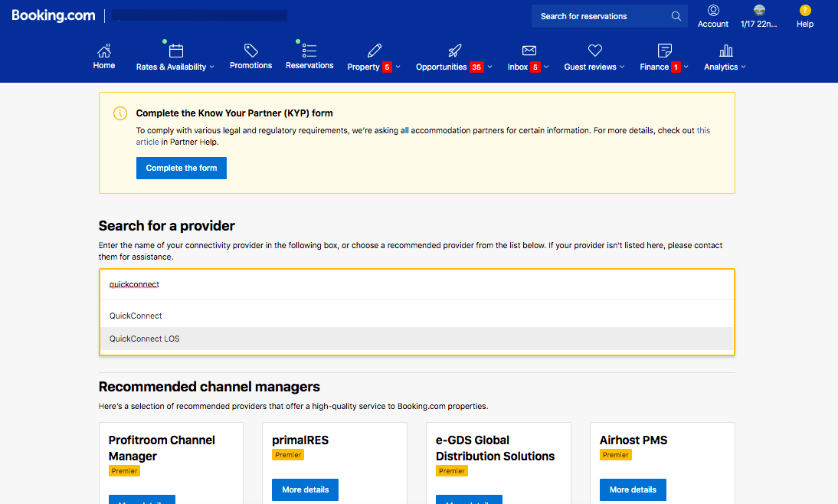The width and height of the screenshot is (838, 504).
Task: Click the Rates & Availability calendar icon
Action: 176,51
